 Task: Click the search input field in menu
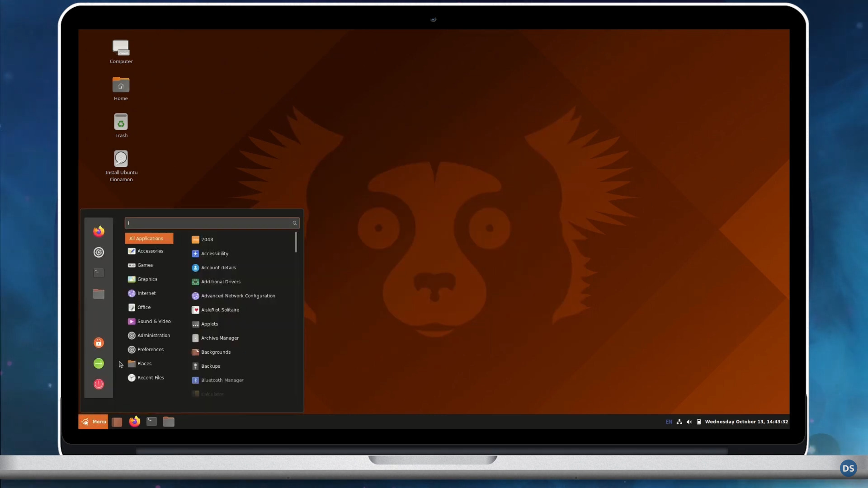tap(211, 223)
